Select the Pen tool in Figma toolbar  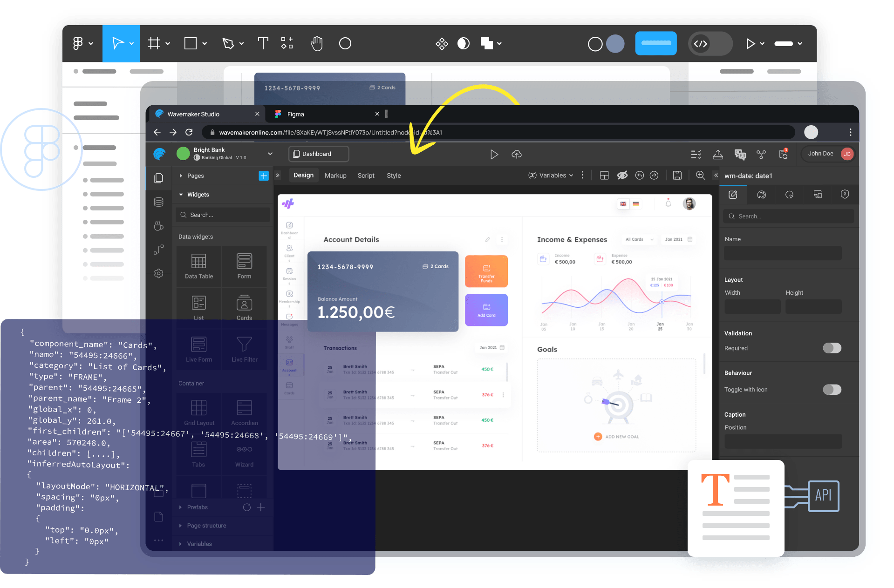228,43
